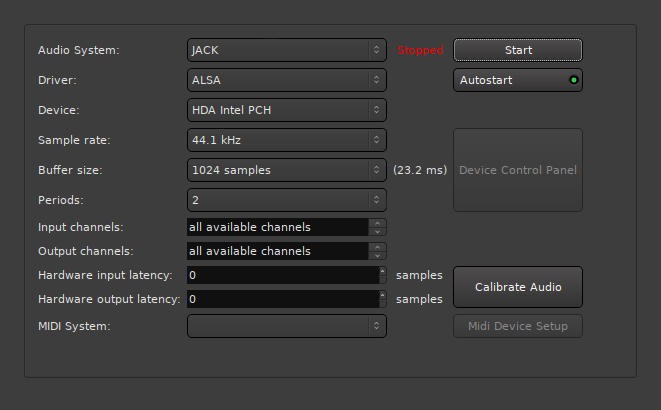Increase Output channels with up arrow
Viewport: 661px width, 410px height.
(377, 247)
